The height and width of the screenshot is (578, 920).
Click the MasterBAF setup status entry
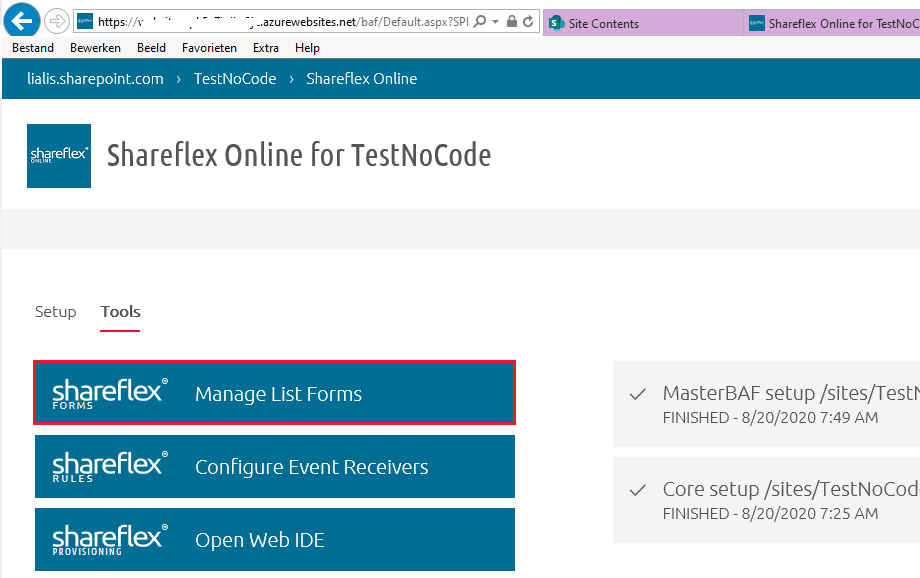pos(766,404)
